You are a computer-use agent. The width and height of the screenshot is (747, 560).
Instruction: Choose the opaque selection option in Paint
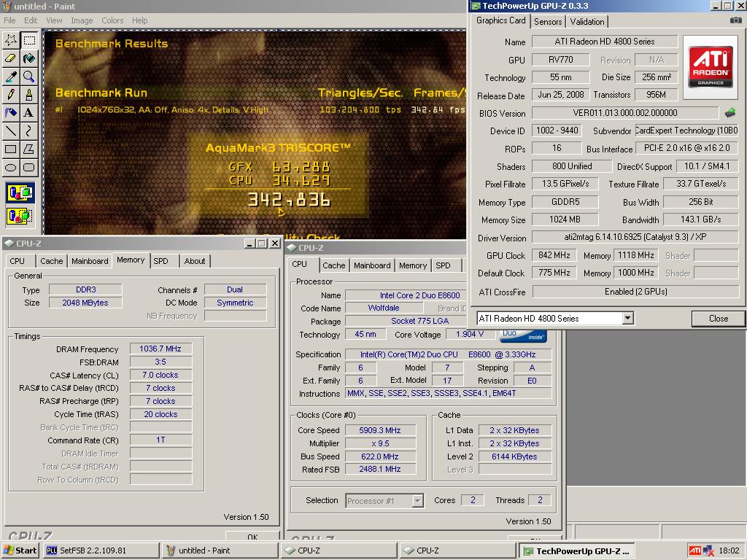click(20, 192)
